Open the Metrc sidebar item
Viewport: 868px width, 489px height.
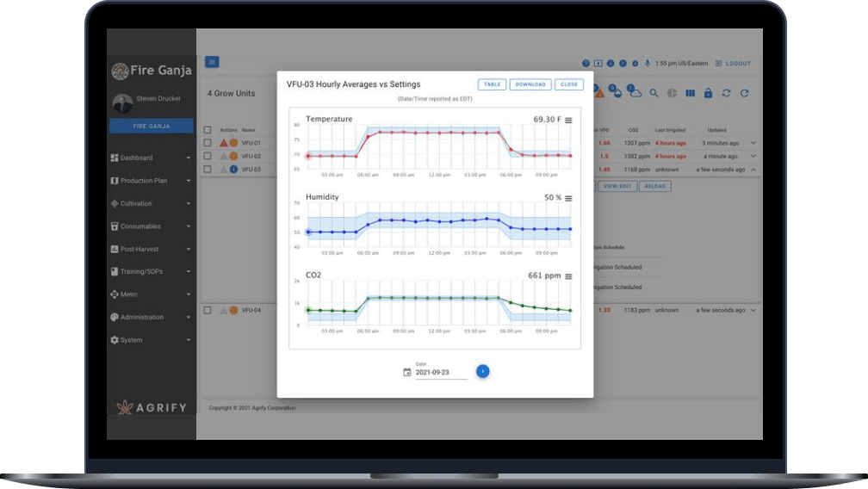pyautogui.click(x=151, y=294)
